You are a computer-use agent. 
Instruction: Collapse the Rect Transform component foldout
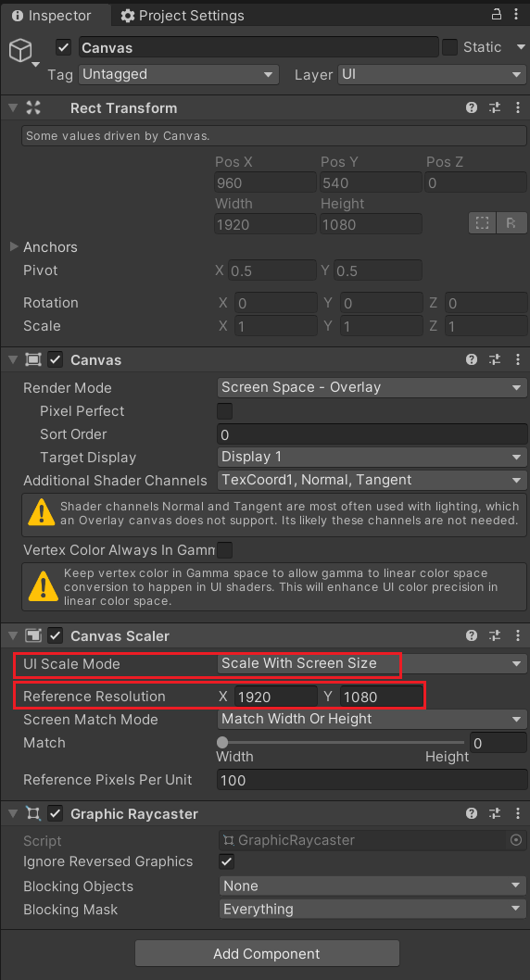coord(12,108)
